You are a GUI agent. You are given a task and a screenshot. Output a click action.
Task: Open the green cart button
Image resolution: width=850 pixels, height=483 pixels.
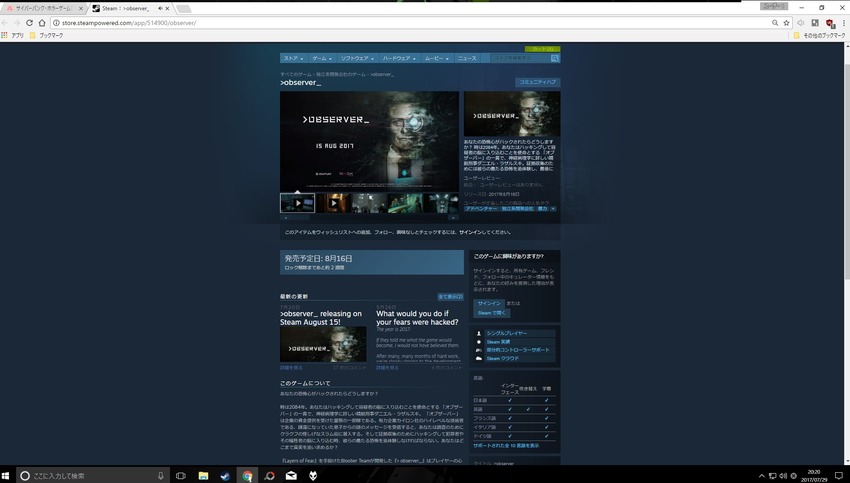542,49
